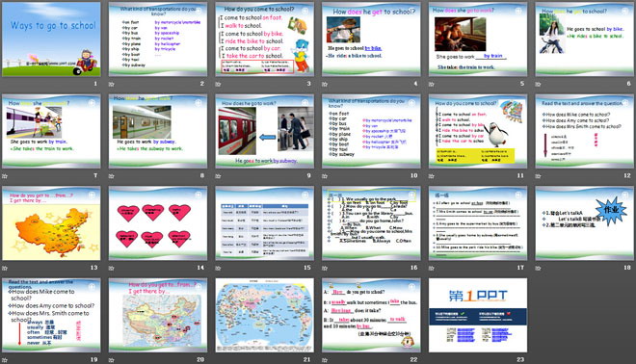Click the animation star icon under slide 14
The height and width of the screenshot is (364, 636).
pyautogui.click(x=111, y=268)
